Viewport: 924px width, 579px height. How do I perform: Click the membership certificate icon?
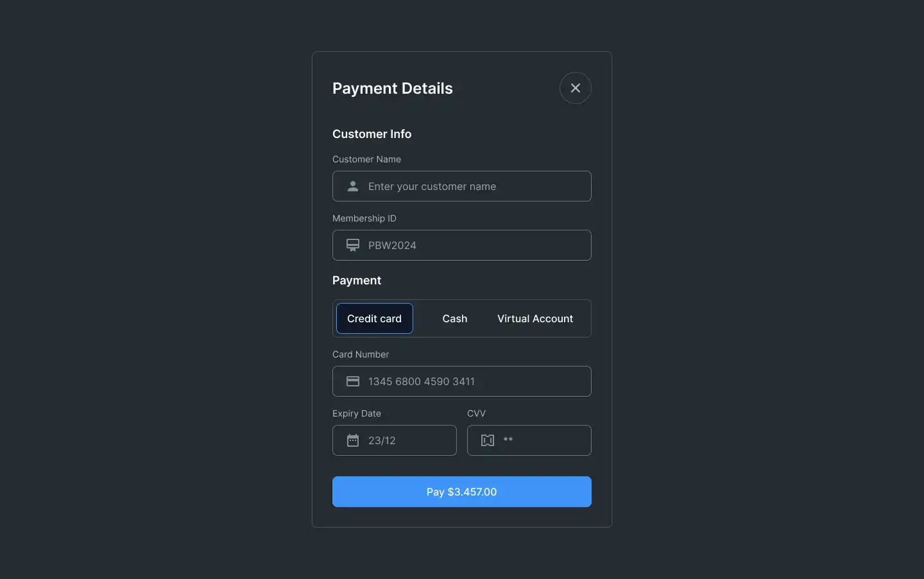[x=353, y=245]
